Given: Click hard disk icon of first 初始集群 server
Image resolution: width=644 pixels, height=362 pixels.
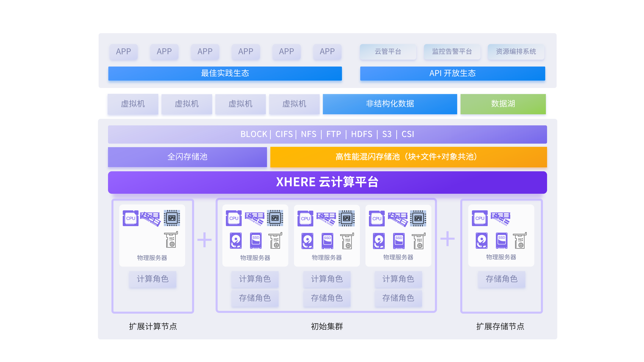Looking at the screenshot, I should (x=236, y=241).
